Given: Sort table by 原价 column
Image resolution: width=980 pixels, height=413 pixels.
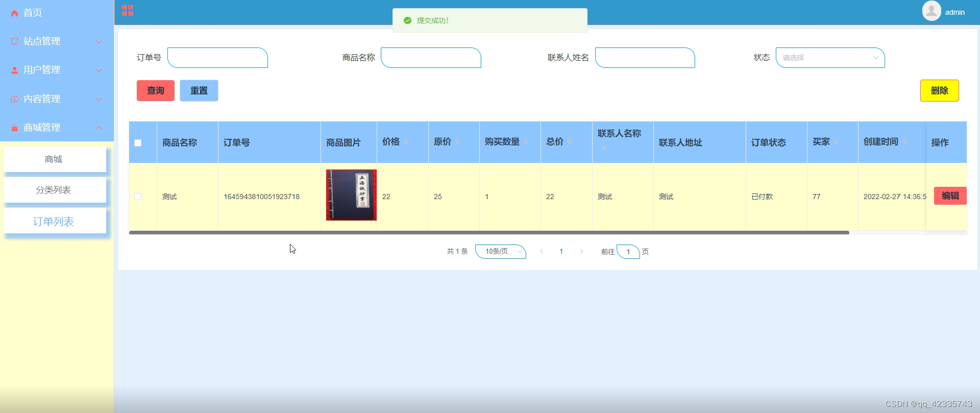Looking at the screenshot, I should (x=457, y=142).
